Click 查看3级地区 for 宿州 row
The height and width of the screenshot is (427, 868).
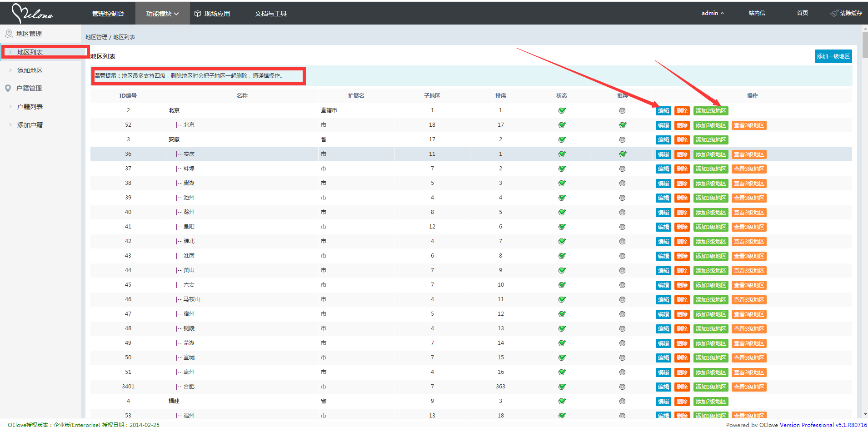pyautogui.click(x=749, y=314)
